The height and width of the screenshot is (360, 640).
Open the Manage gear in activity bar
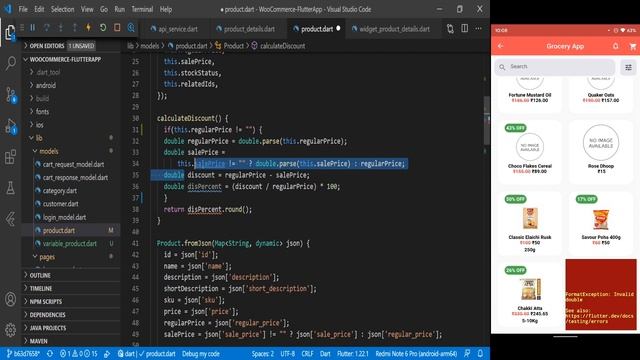point(10,329)
